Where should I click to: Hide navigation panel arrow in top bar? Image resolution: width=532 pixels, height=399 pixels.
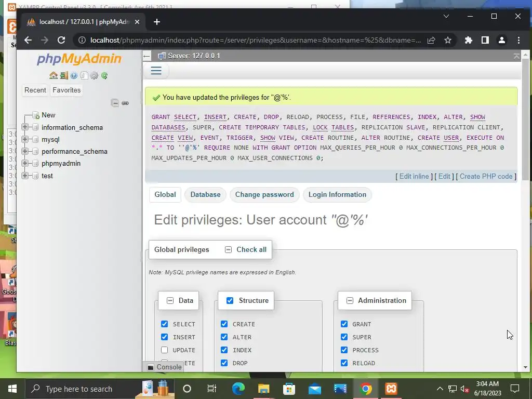pos(147,56)
